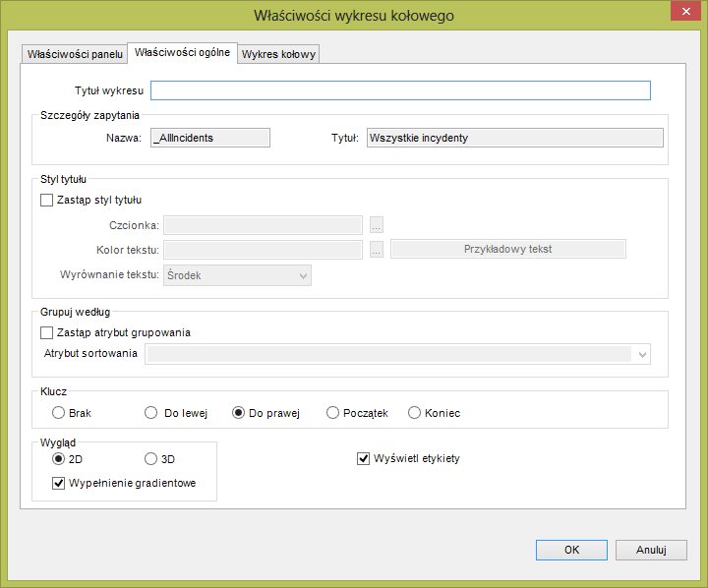
Task: Uncheck Wypełnienie gradientowe option
Action: click(58, 483)
